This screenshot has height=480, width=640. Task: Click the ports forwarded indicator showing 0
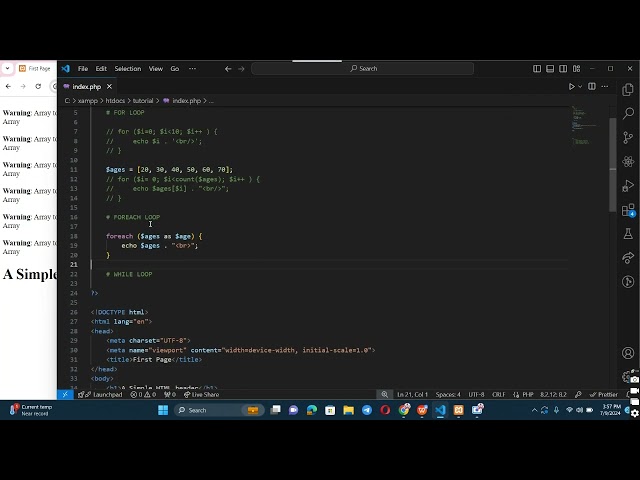pos(170,395)
